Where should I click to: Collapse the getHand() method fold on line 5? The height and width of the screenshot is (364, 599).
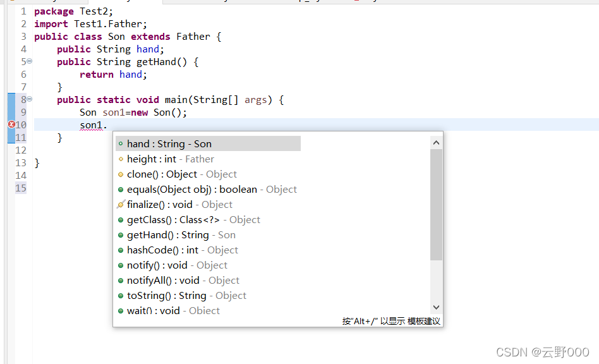click(30, 61)
